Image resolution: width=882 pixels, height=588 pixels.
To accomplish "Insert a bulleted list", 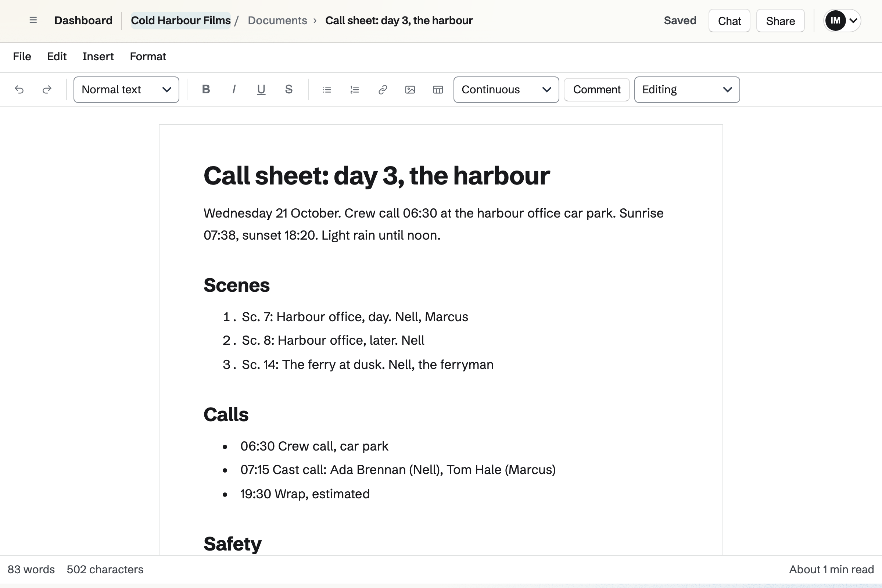I will [327, 90].
